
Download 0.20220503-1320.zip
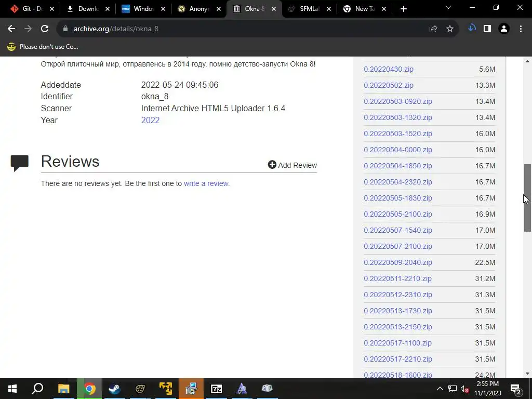[398, 117]
